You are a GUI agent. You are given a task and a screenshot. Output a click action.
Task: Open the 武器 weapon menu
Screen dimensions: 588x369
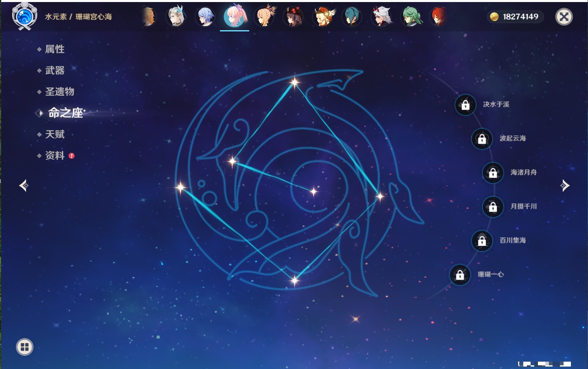pos(55,71)
